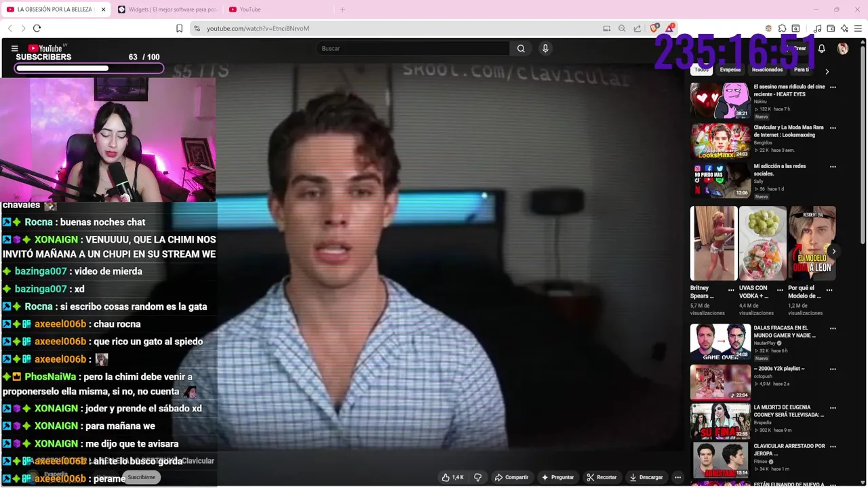Open more actions three-dot button under video

coord(677,477)
